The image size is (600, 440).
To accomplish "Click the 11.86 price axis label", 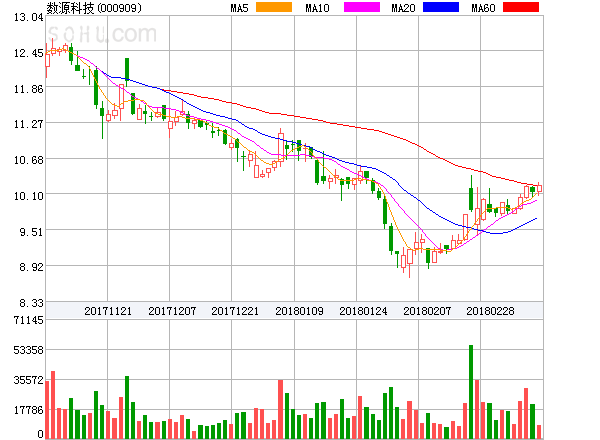I will [x=29, y=89].
